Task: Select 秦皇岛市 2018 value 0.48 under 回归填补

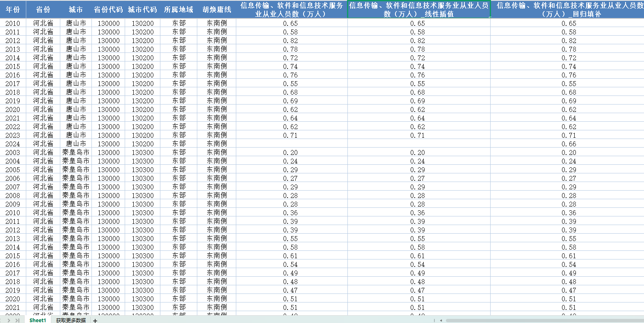Action: (569, 282)
